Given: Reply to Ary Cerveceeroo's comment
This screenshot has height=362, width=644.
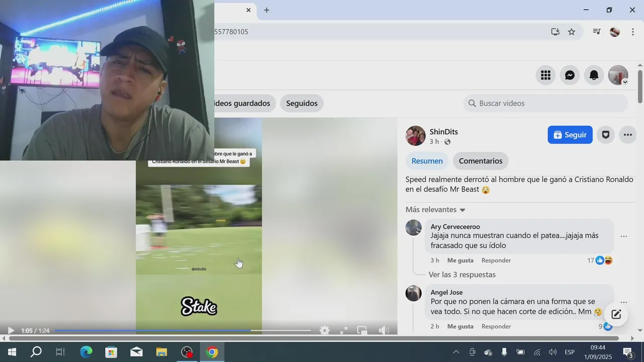Looking at the screenshot, I should click(496, 260).
